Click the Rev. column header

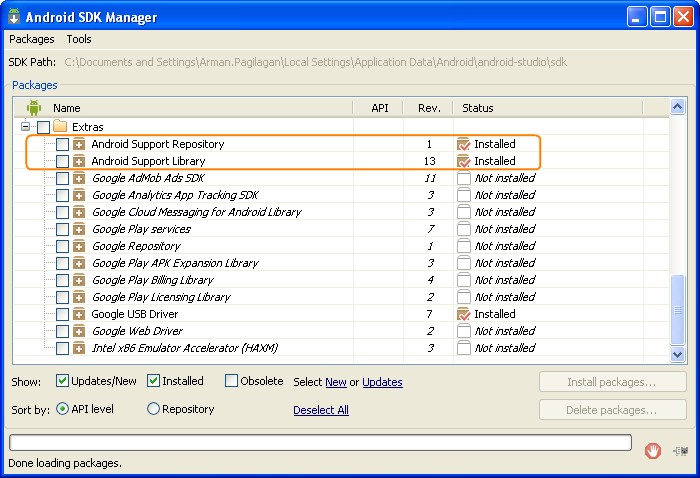click(x=429, y=108)
